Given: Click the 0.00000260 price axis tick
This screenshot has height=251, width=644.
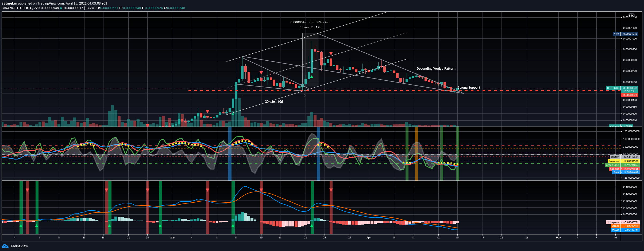Looking at the screenshot, I should click(630, 120).
